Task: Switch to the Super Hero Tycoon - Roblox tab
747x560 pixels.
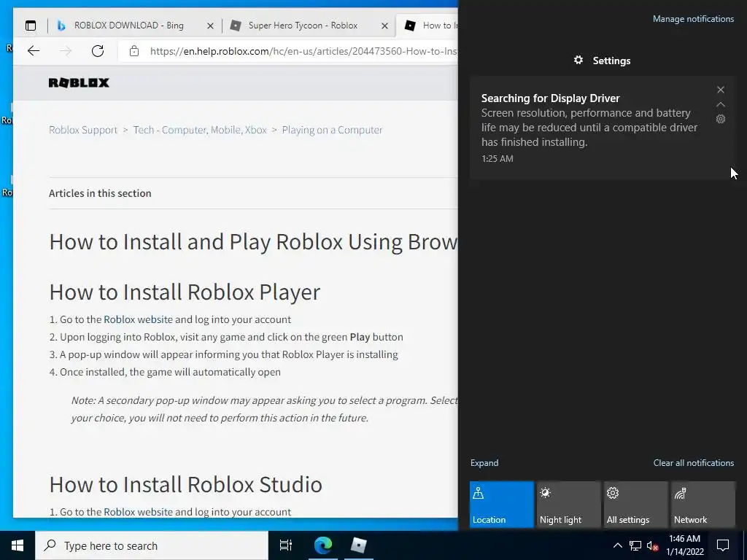Action: pyautogui.click(x=303, y=26)
